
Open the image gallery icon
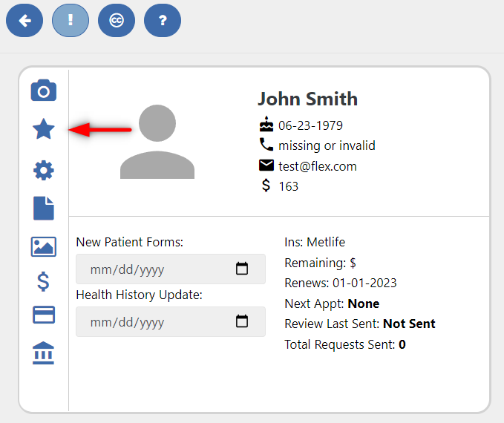(x=43, y=247)
